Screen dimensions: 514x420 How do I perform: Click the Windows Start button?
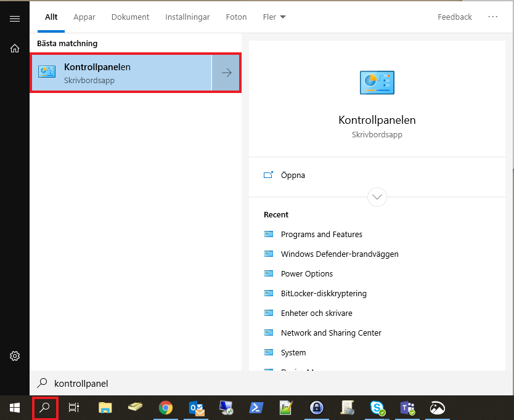15,408
